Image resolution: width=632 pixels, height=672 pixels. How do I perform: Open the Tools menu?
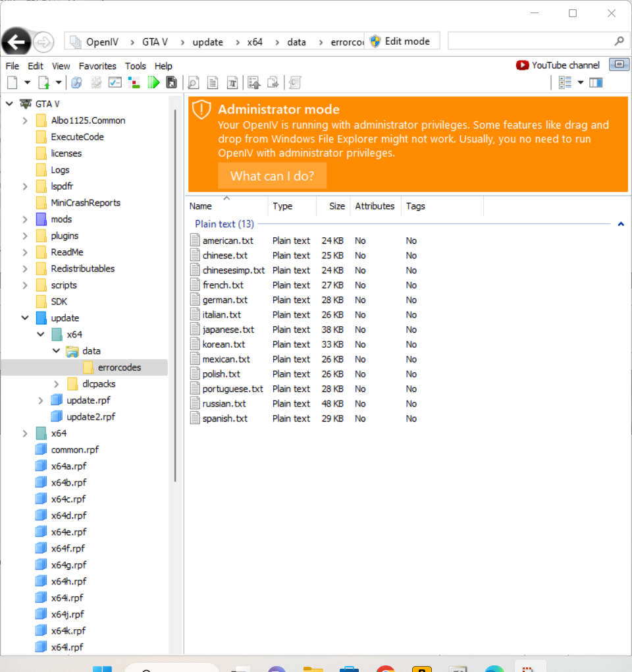(136, 66)
